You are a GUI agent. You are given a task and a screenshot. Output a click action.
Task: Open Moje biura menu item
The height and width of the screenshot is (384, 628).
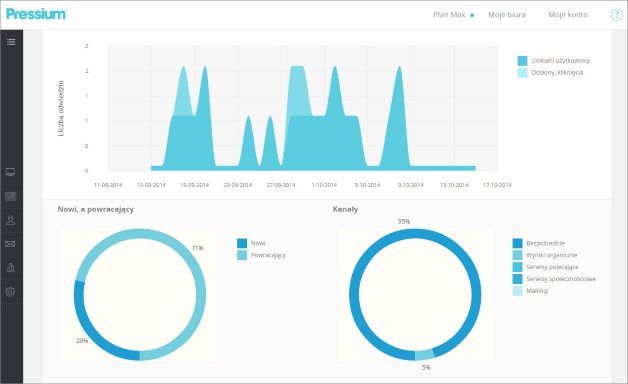507,15
